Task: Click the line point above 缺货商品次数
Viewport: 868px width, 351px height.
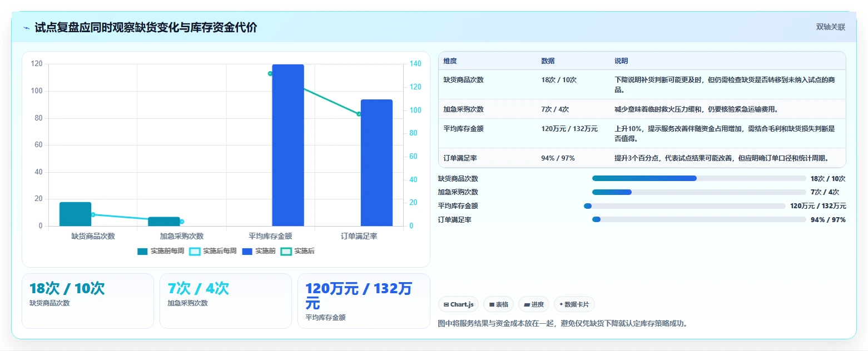Action: click(93, 214)
